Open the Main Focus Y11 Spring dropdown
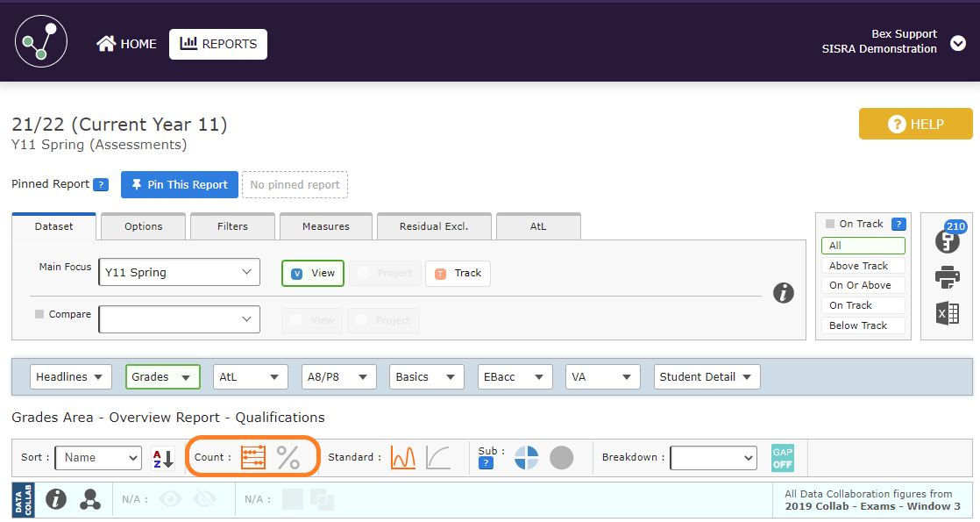This screenshot has width=980, height=522. 179,273
